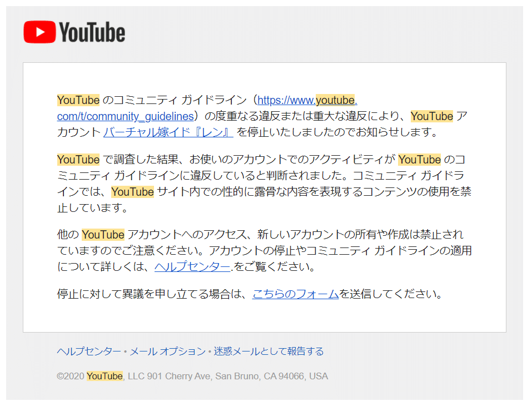Open メール オプション in the footer

point(168,351)
